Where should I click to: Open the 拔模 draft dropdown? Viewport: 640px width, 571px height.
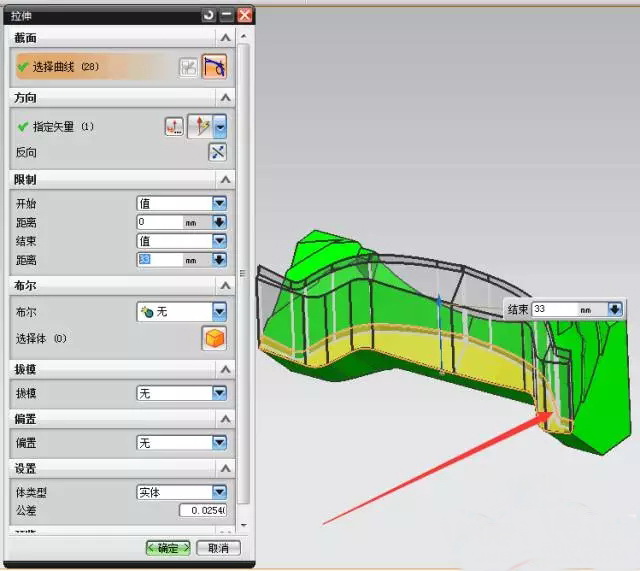point(219,393)
